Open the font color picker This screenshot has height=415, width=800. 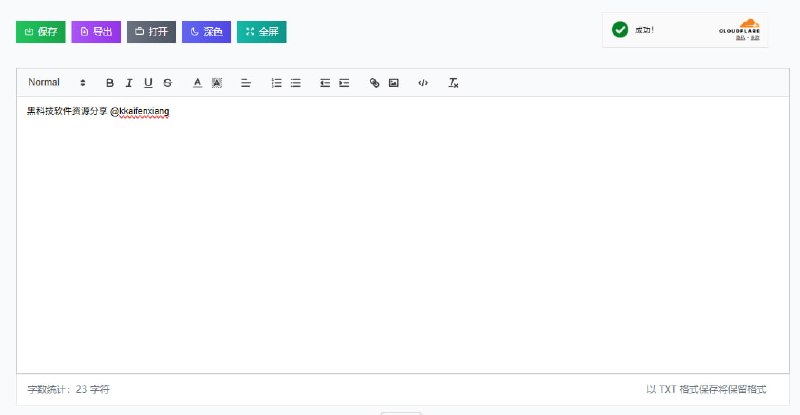click(x=198, y=83)
